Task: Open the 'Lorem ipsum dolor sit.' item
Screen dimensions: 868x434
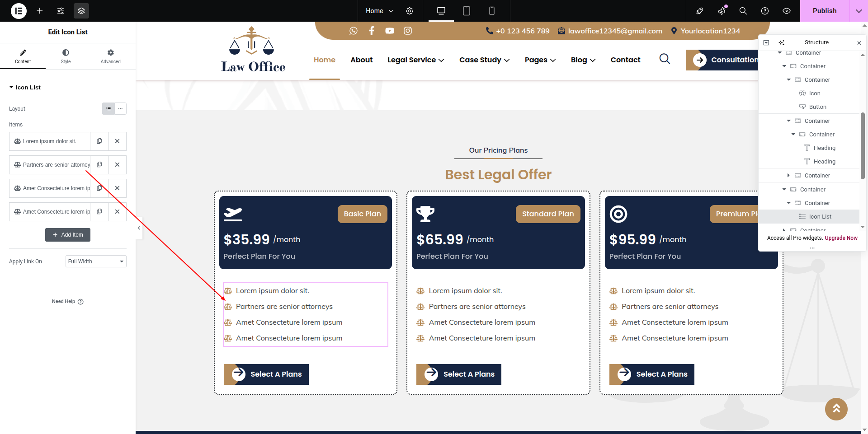Action: 50,141
